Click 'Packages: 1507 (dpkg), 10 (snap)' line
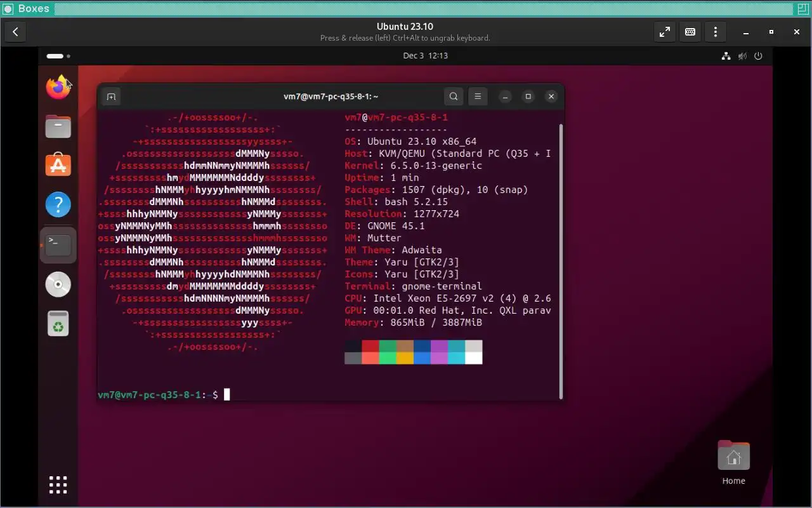This screenshot has width=812, height=508. pyautogui.click(x=436, y=190)
